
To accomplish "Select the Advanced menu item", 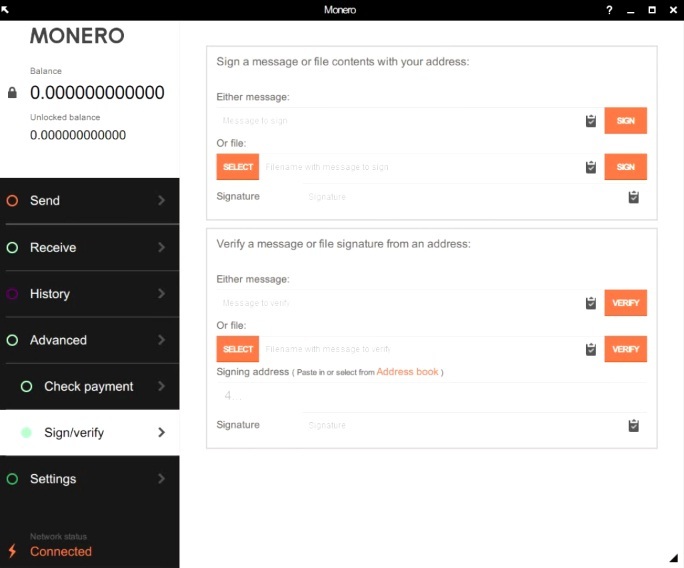I will 89,340.
